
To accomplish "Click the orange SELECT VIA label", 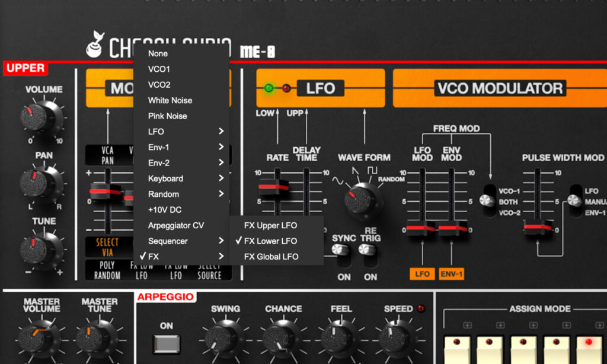I will coord(108,247).
